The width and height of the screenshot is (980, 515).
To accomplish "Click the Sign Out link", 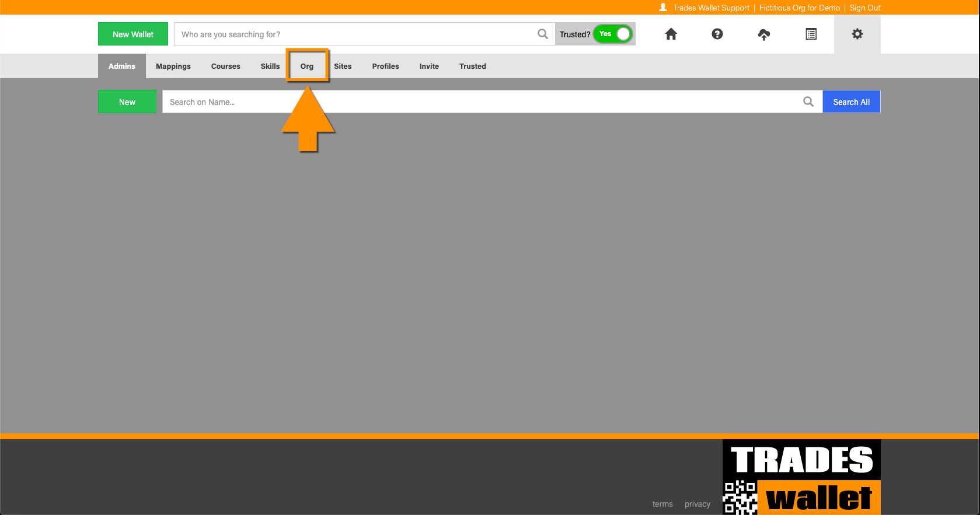I will click(x=864, y=8).
